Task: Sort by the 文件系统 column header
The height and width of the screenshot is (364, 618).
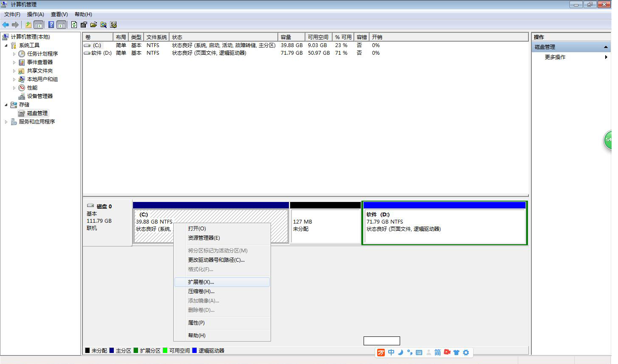Action: tap(156, 37)
